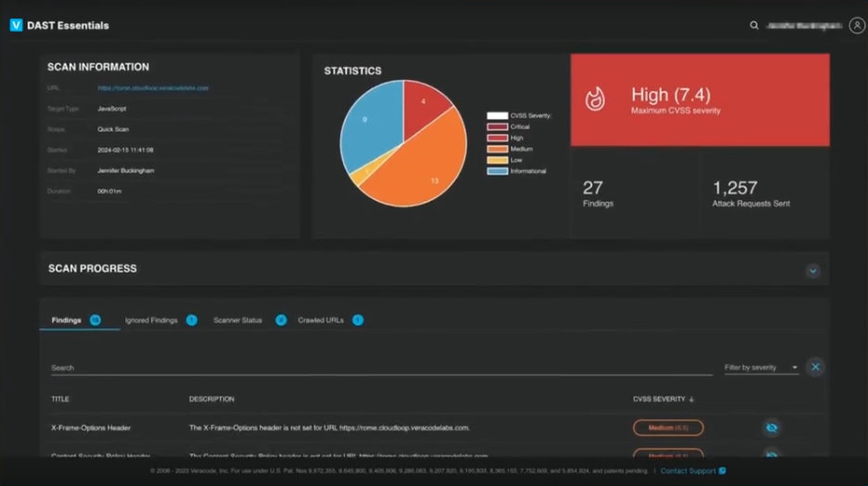Sort by CVSS Severity column arrow
The width and height of the screenshot is (868, 486).
pyautogui.click(x=691, y=399)
